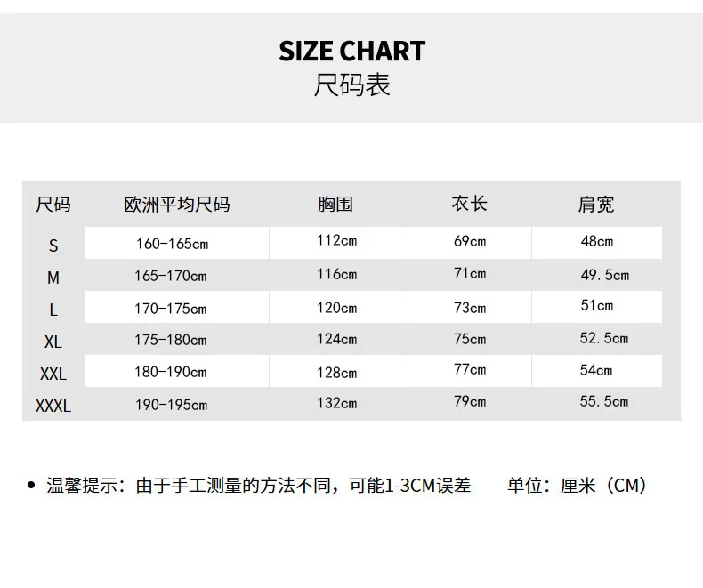The image size is (703, 588).
Task: Click the 116cm chest measurement cell
Action: pyautogui.click(x=337, y=274)
